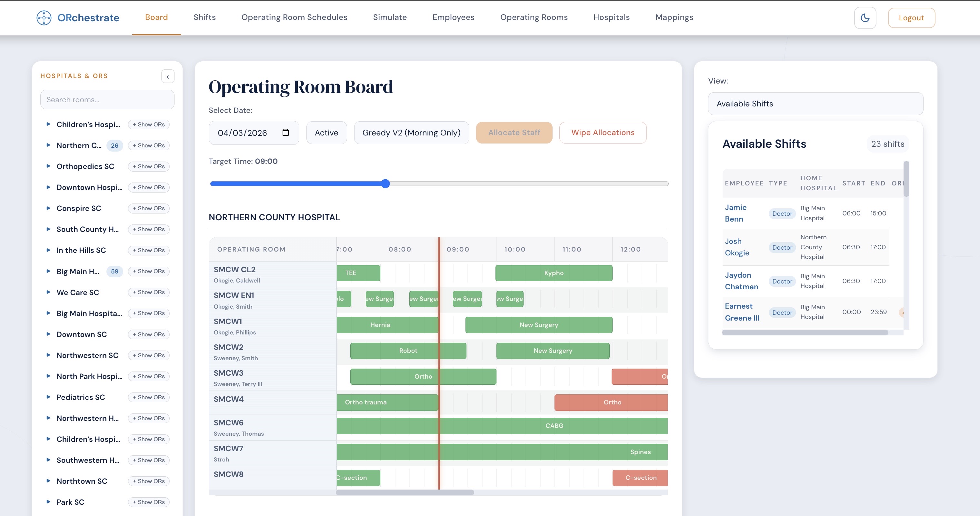
Task: Collapse the Hospitals & ORs sidebar
Action: coord(167,76)
